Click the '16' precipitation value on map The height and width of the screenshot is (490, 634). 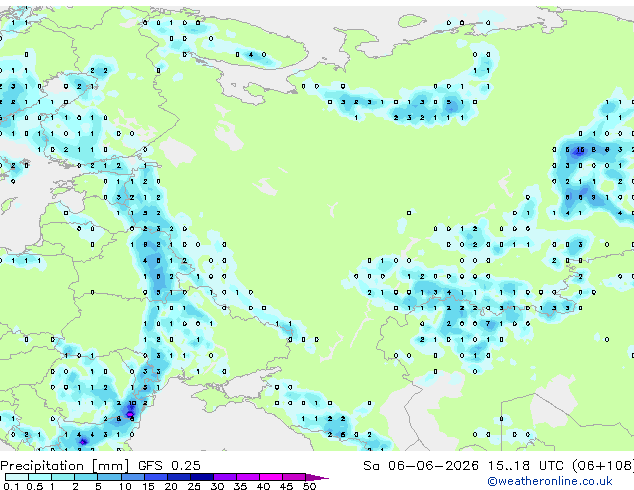pos(580,150)
